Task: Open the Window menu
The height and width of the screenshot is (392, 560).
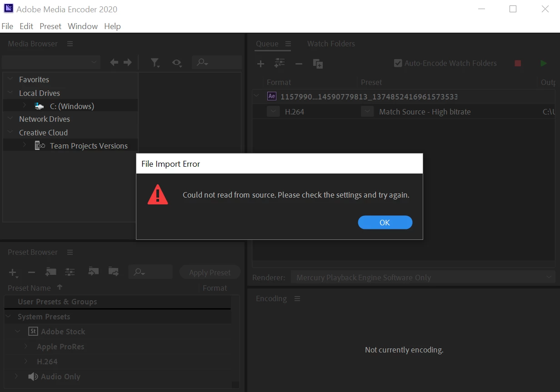Action: [83, 26]
